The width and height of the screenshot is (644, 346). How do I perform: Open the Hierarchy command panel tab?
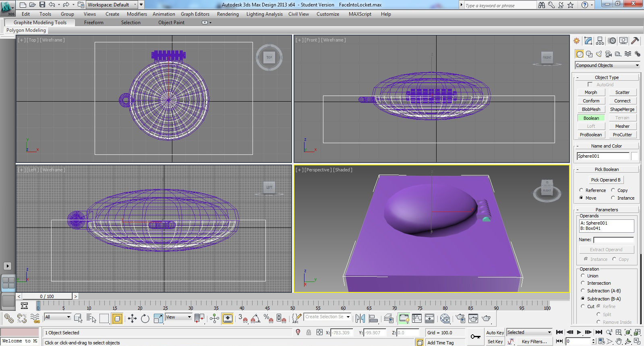tap(600, 41)
